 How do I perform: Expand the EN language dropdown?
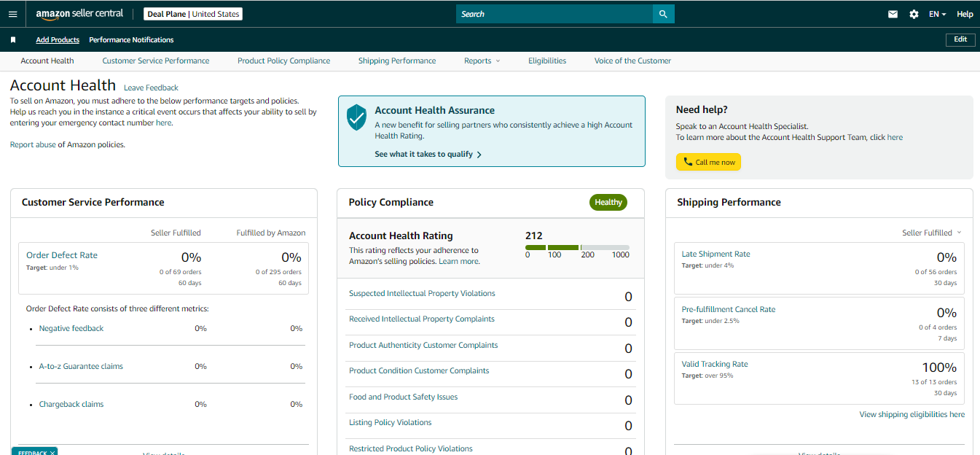[x=937, y=14]
